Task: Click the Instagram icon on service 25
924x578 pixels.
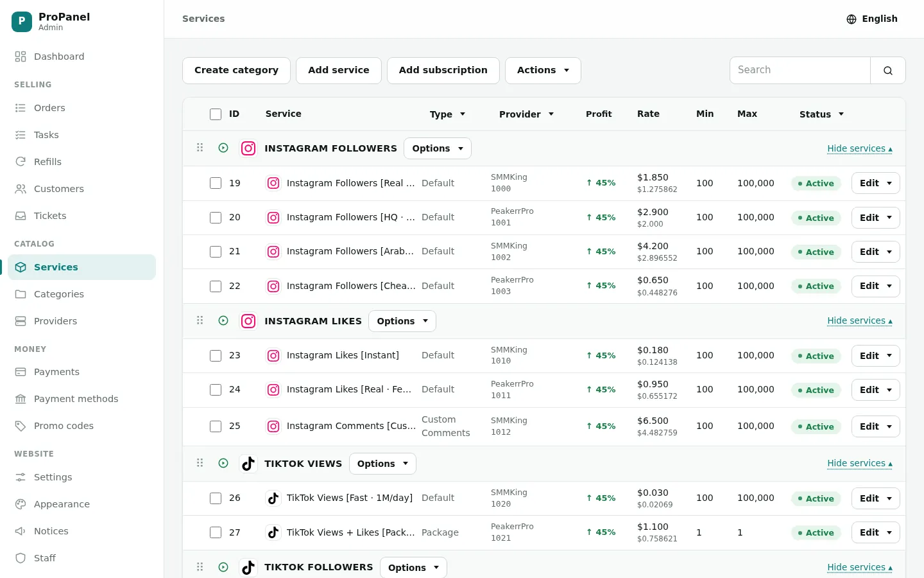Action: click(x=273, y=426)
